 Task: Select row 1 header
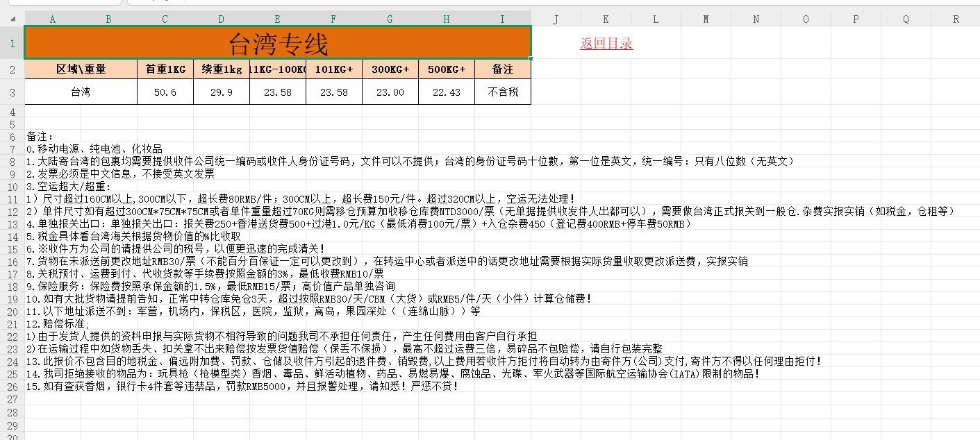click(13, 43)
